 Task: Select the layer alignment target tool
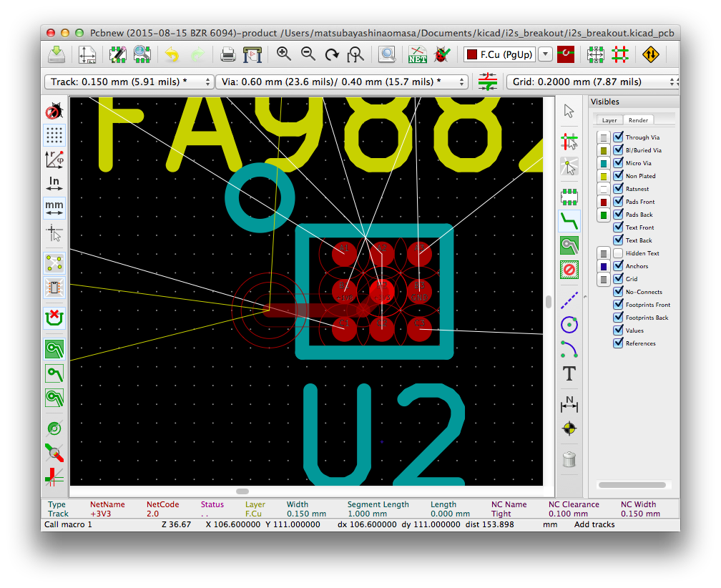coord(569,428)
